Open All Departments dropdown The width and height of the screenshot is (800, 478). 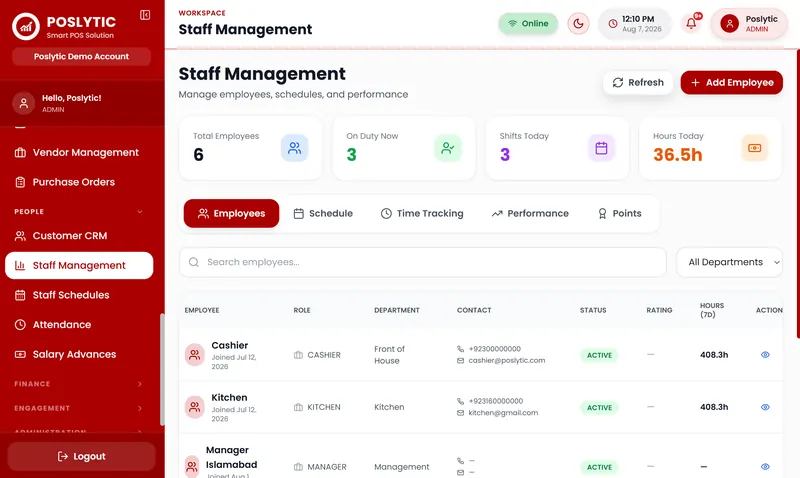click(729, 262)
